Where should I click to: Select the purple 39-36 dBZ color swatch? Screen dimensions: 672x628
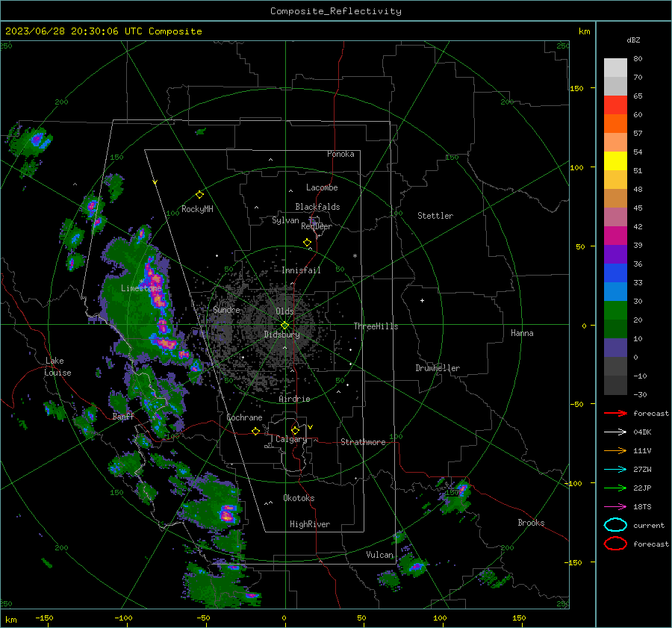(x=615, y=255)
